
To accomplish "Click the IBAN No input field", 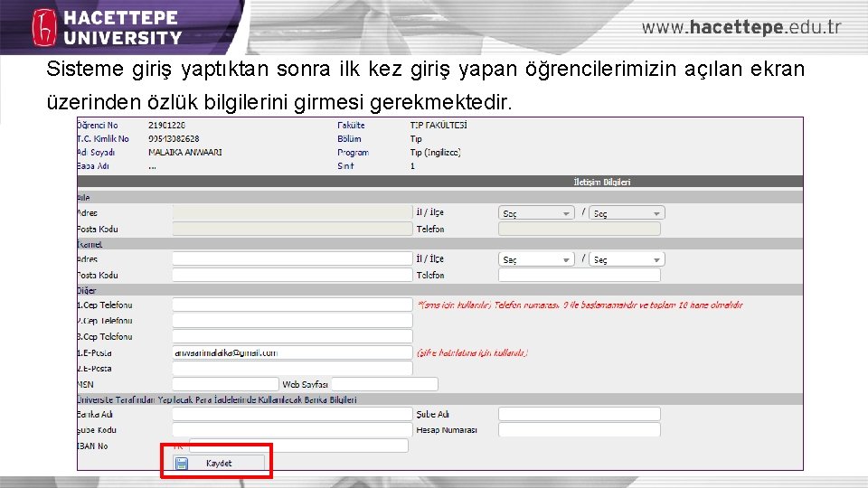I will pyautogui.click(x=299, y=446).
